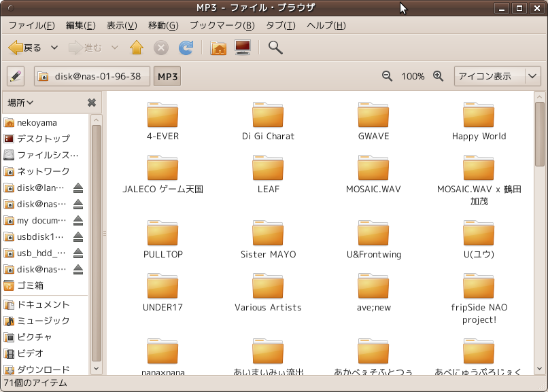Click the zoom in magnifier icon

439,76
